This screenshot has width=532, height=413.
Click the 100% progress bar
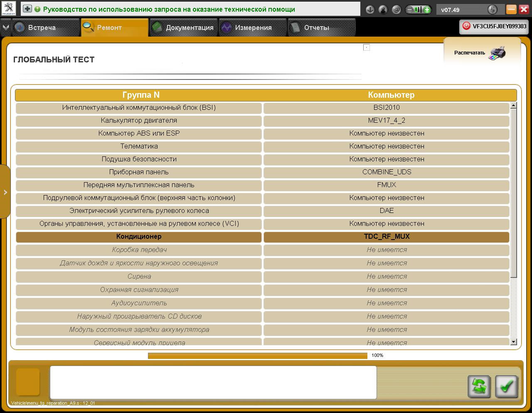click(x=257, y=356)
